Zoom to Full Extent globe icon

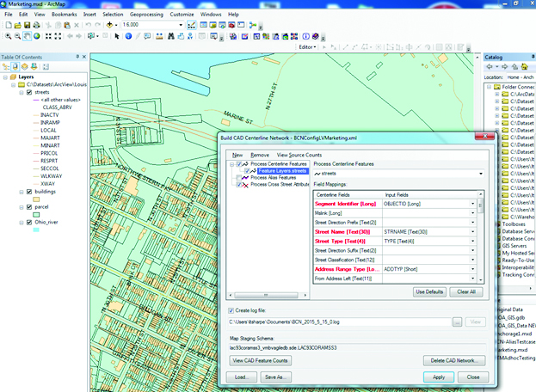point(37,36)
